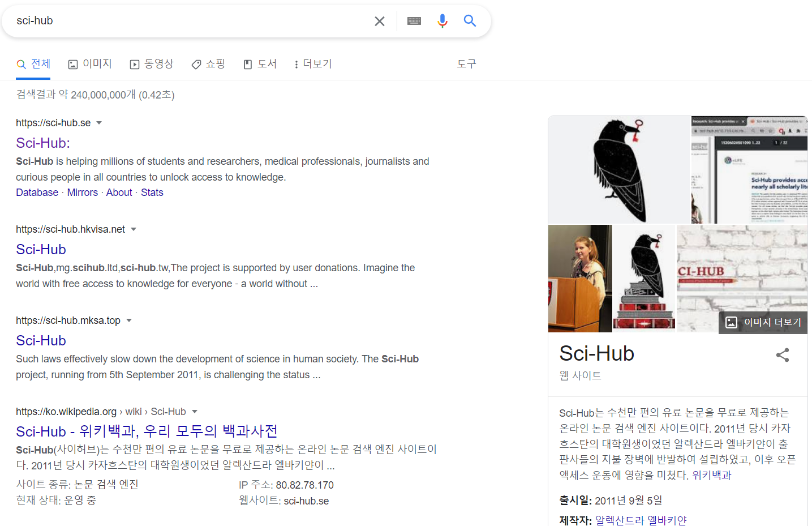Click the sci-hub.se website value text

pyautogui.click(x=306, y=501)
